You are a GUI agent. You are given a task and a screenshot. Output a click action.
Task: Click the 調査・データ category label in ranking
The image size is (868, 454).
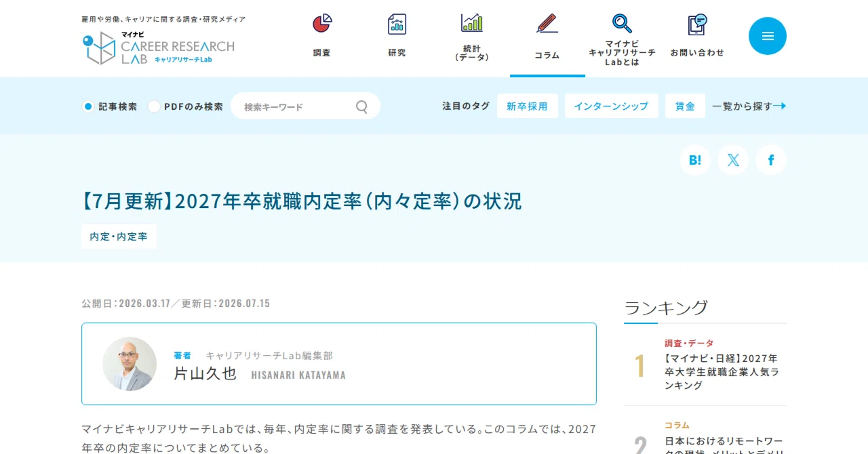tap(689, 343)
